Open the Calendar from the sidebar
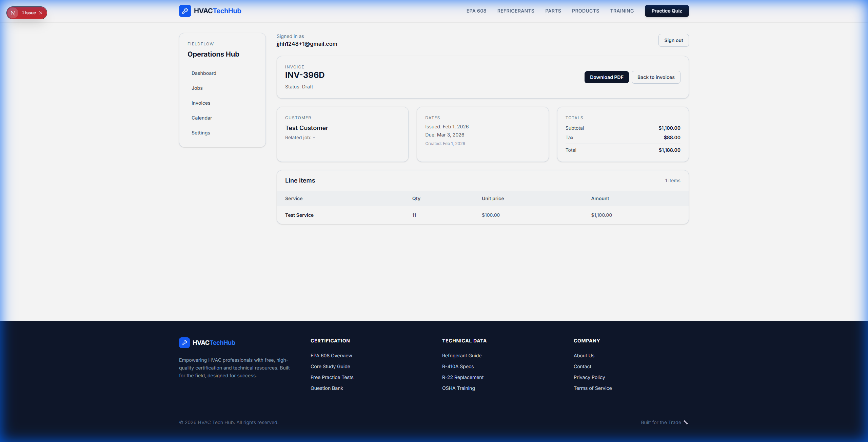 click(201, 118)
